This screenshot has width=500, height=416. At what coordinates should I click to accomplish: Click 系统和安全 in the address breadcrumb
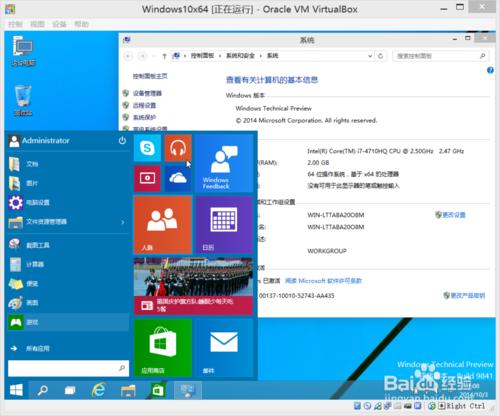tap(240, 56)
